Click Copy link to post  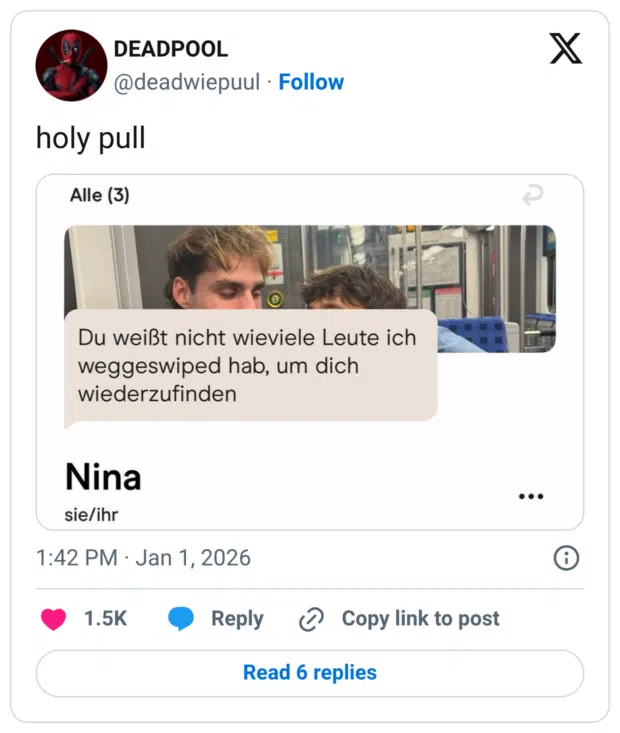420,619
